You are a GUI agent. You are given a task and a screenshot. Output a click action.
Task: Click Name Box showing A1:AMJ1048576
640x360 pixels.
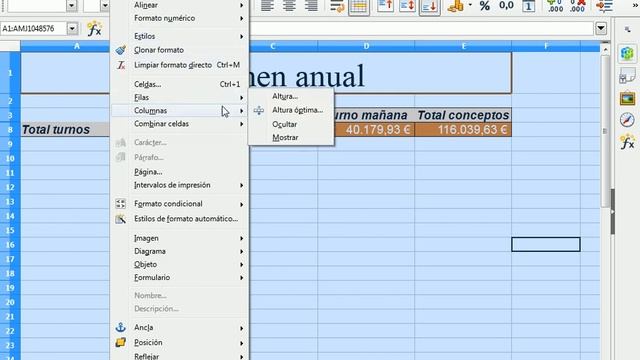(x=34, y=29)
